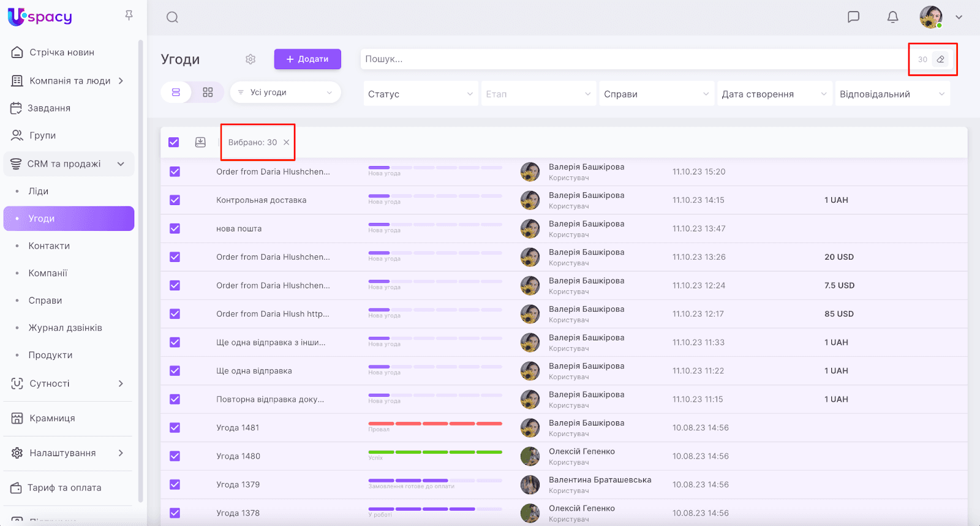Switch to list view layout

point(176,92)
